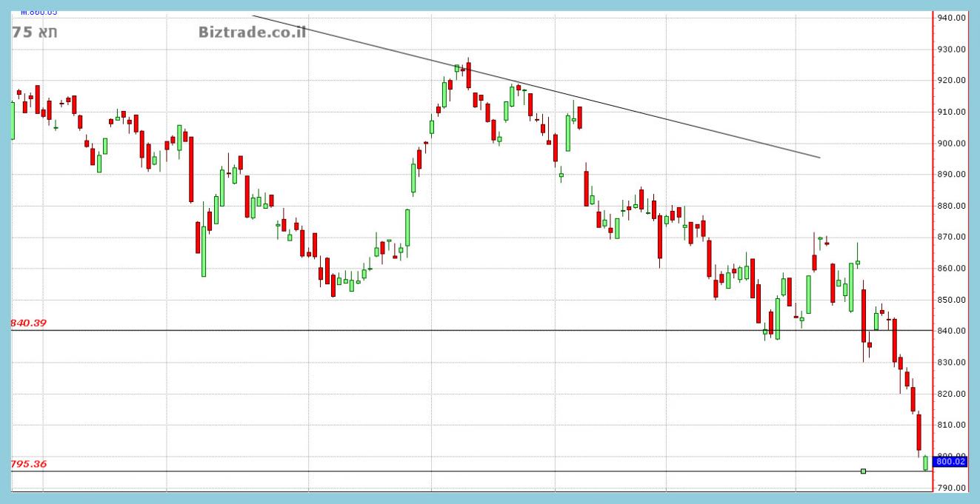Click the 870.00 price axis label
The image size is (980, 504).
pyautogui.click(x=951, y=238)
